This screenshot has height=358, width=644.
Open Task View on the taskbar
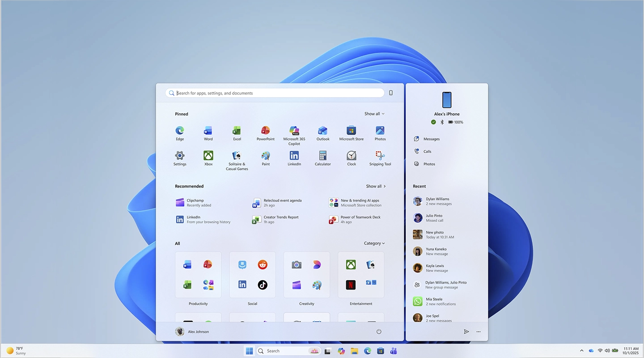(x=328, y=351)
